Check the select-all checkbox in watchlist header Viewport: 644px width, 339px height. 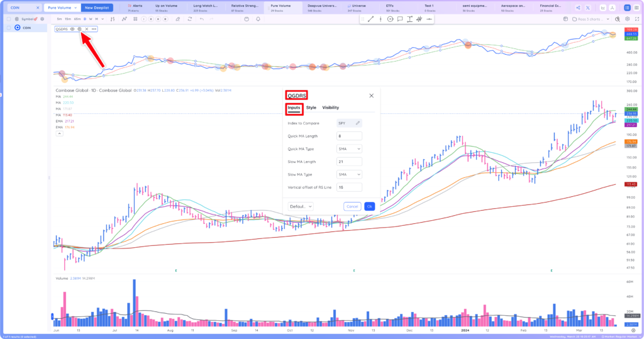(x=9, y=19)
